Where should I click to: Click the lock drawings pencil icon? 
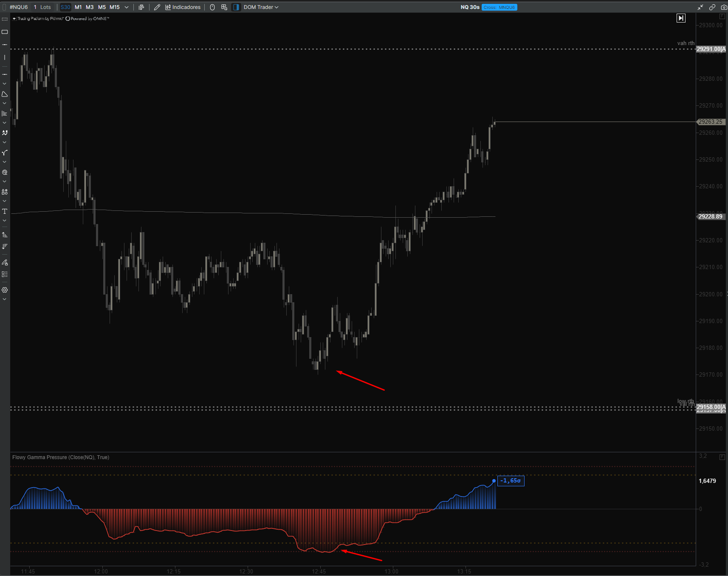tap(5, 262)
